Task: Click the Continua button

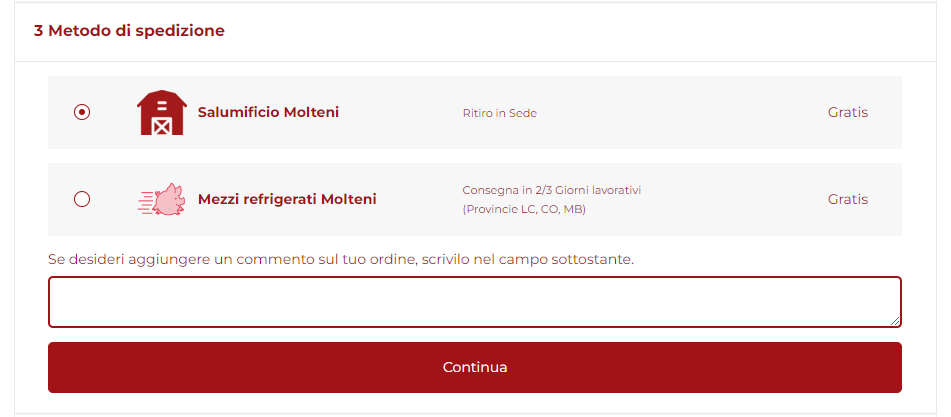Action: pos(475,367)
